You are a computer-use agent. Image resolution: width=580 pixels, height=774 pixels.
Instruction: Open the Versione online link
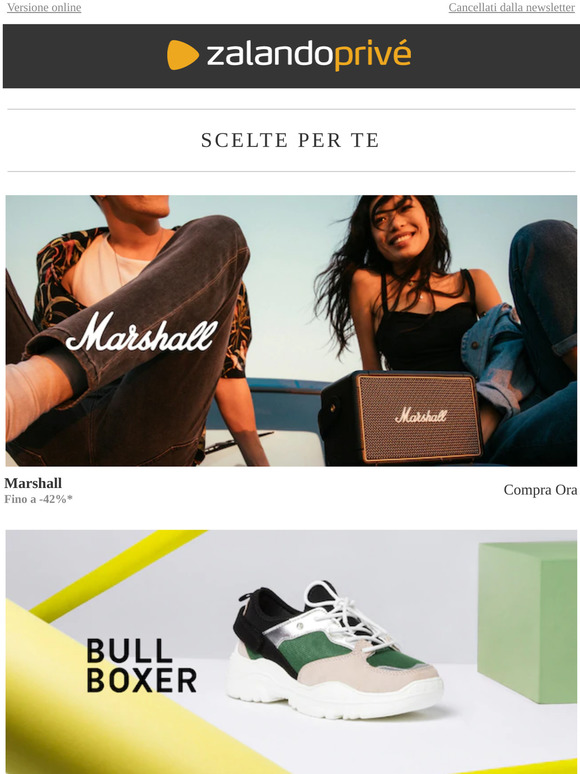[x=44, y=7]
